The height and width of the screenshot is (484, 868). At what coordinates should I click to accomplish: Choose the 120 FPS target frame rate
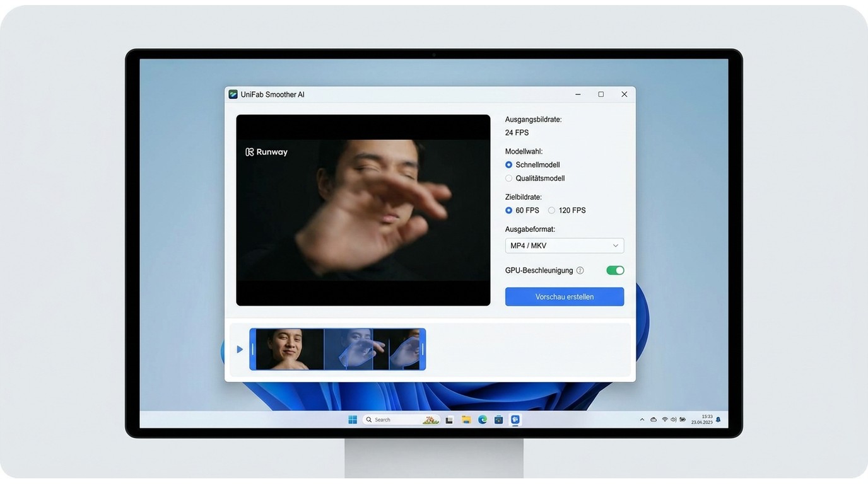coord(552,210)
